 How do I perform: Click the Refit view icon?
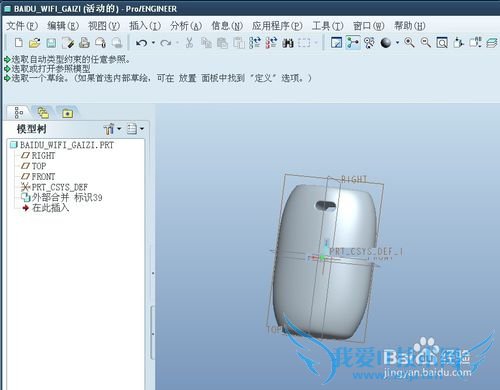[442, 43]
